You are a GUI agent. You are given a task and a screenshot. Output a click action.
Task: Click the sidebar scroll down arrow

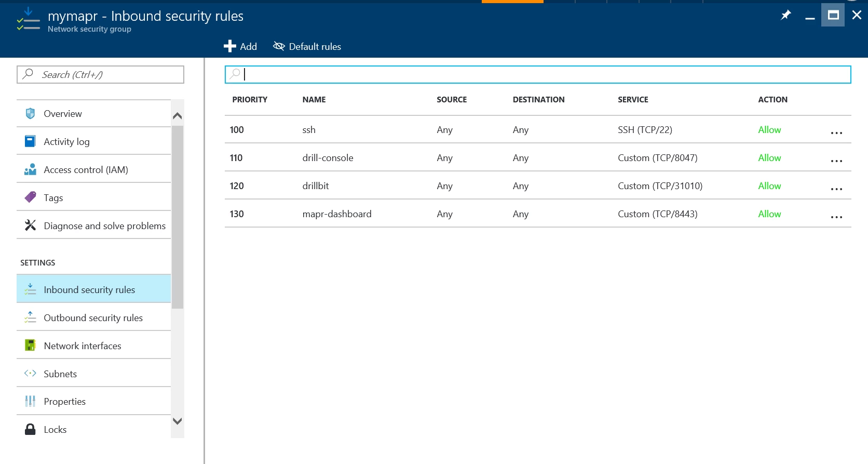[177, 421]
